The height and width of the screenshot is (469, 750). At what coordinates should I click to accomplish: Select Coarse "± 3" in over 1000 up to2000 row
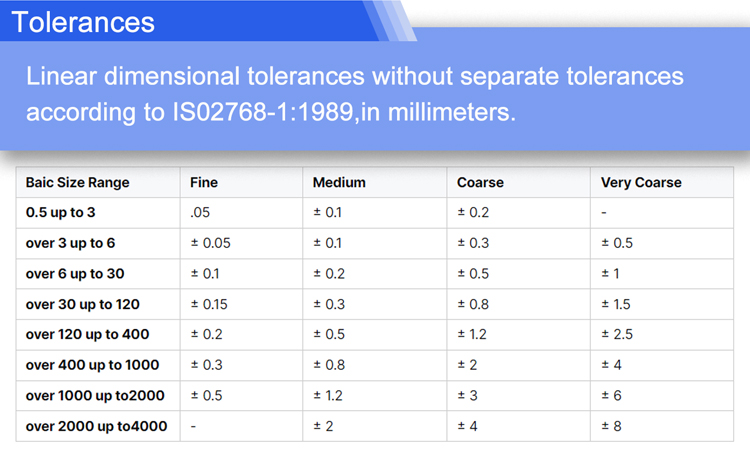(467, 396)
